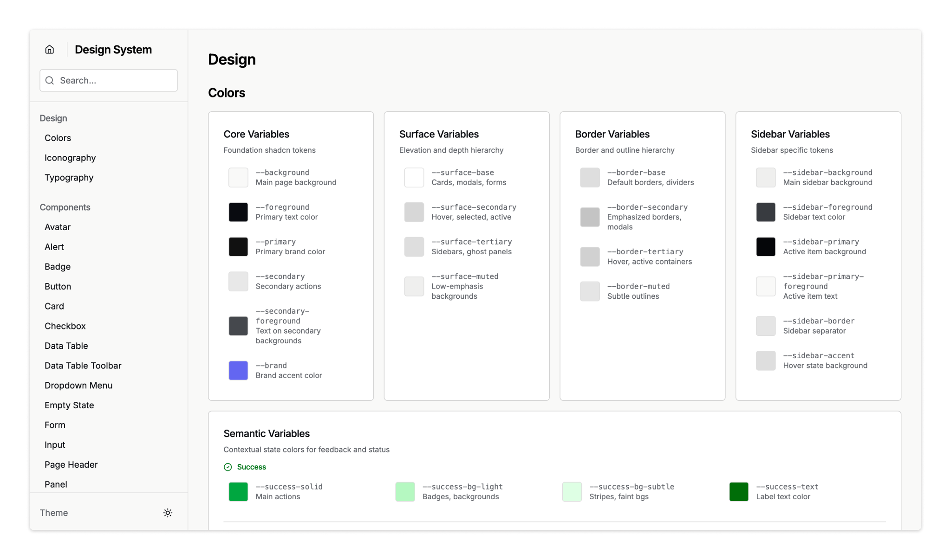Open the Dropdown Menu component page
The image size is (951, 560).
click(78, 385)
